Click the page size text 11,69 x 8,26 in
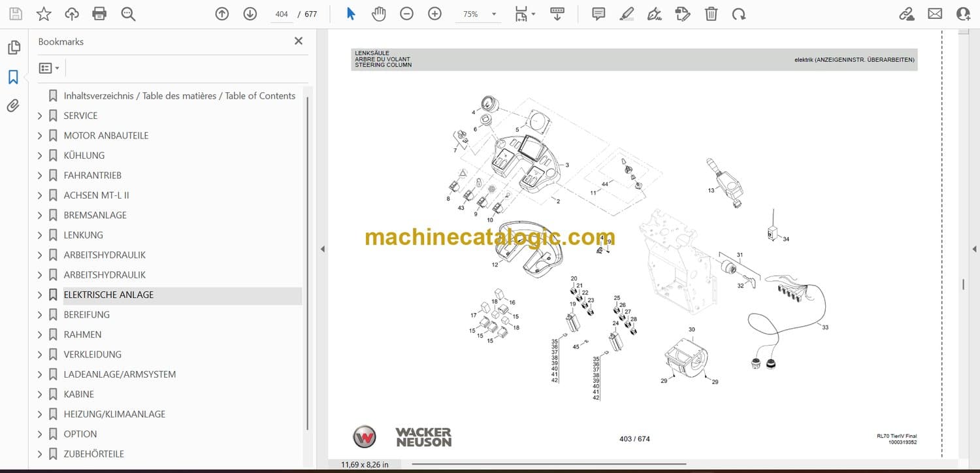Screen dimensions: 980x473 pos(365,465)
